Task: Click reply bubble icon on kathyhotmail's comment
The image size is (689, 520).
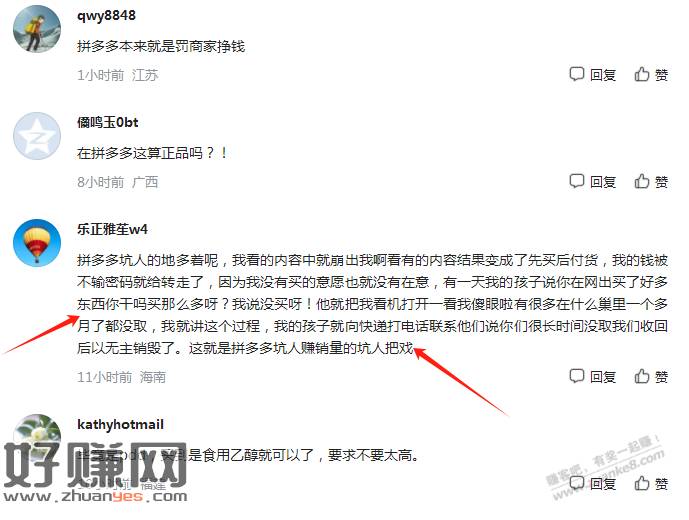Action: 577,483
